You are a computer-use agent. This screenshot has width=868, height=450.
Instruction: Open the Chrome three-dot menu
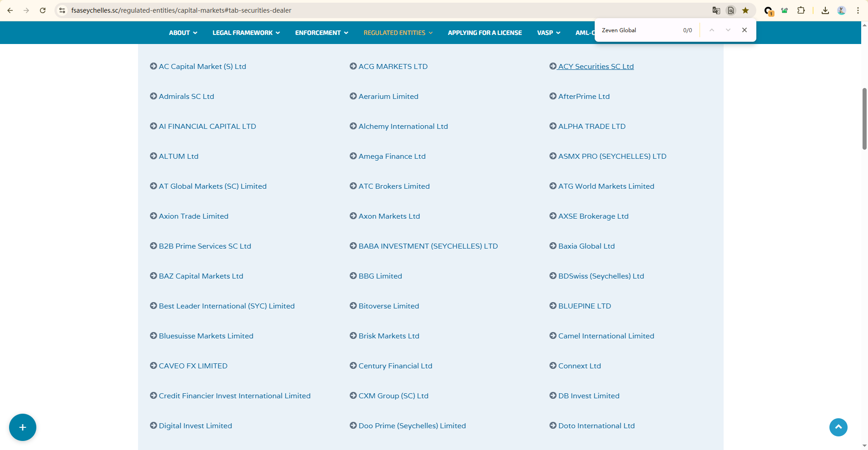(858, 10)
